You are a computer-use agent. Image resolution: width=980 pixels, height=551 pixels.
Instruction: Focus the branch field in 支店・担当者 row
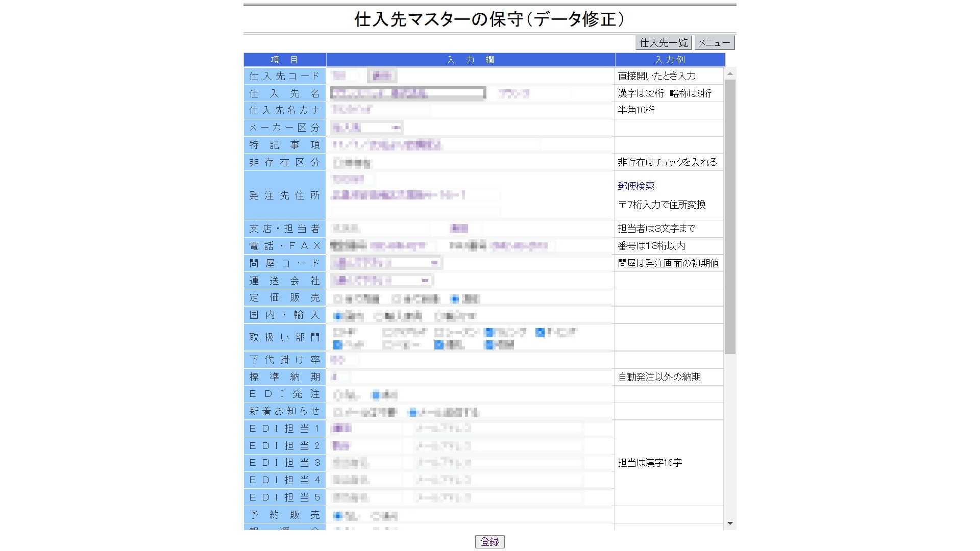pos(380,229)
